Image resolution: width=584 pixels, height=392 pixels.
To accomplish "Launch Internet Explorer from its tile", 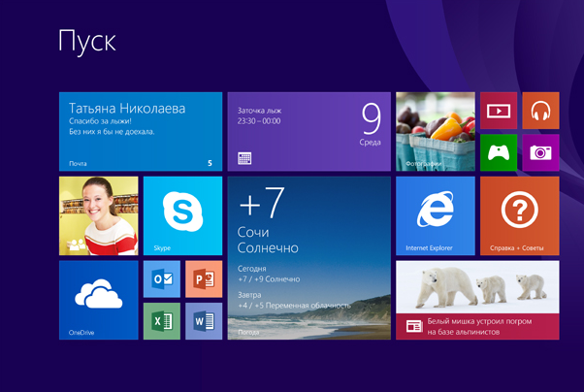I will click(435, 215).
